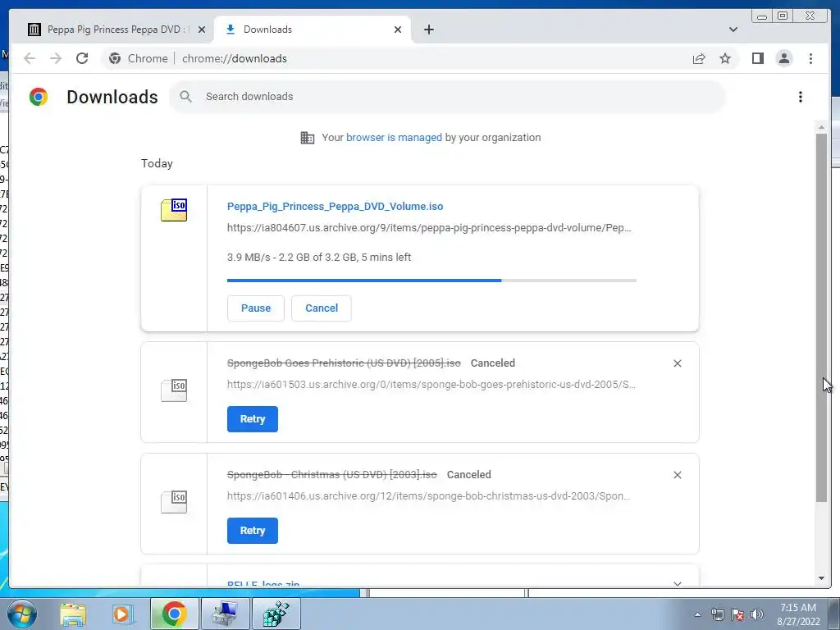Switch to the Peppa Pig Princess Peppa DVD tab

(x=115, y=30)
